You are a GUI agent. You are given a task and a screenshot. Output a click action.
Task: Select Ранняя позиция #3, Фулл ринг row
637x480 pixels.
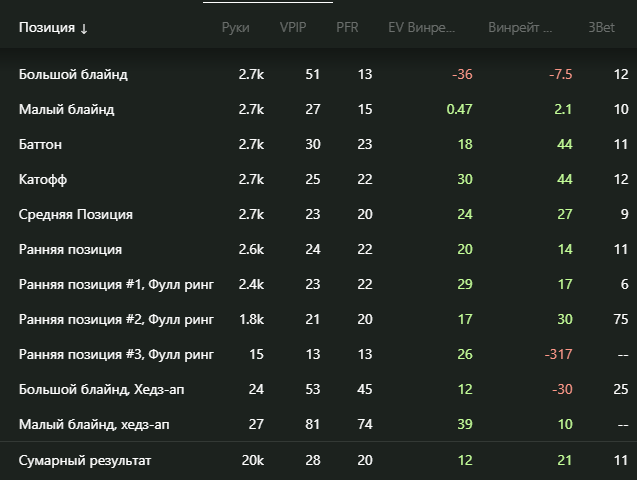click(x=116, y=354)
